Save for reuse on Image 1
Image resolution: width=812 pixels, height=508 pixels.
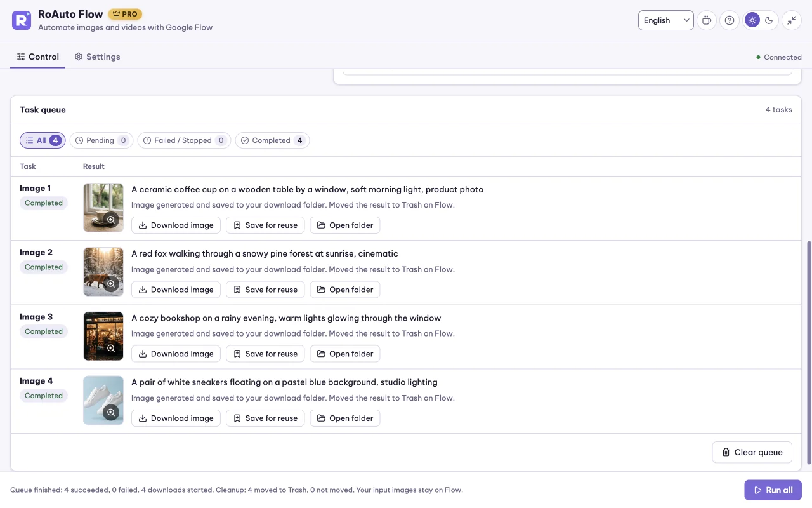click(265, 225)
